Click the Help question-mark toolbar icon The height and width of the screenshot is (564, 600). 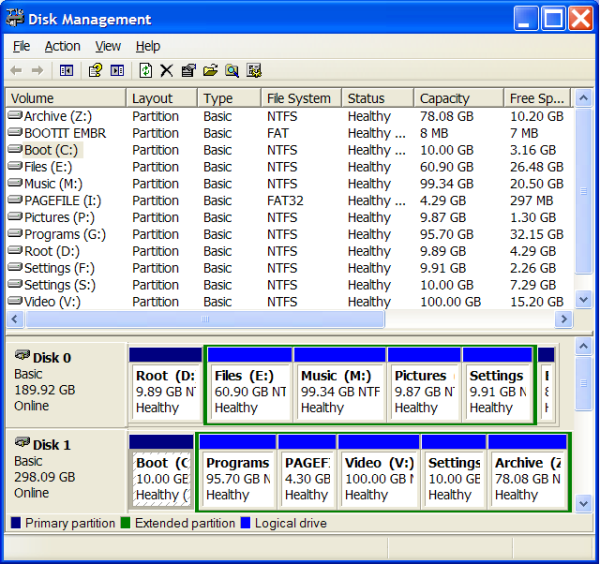coord(95,70)
